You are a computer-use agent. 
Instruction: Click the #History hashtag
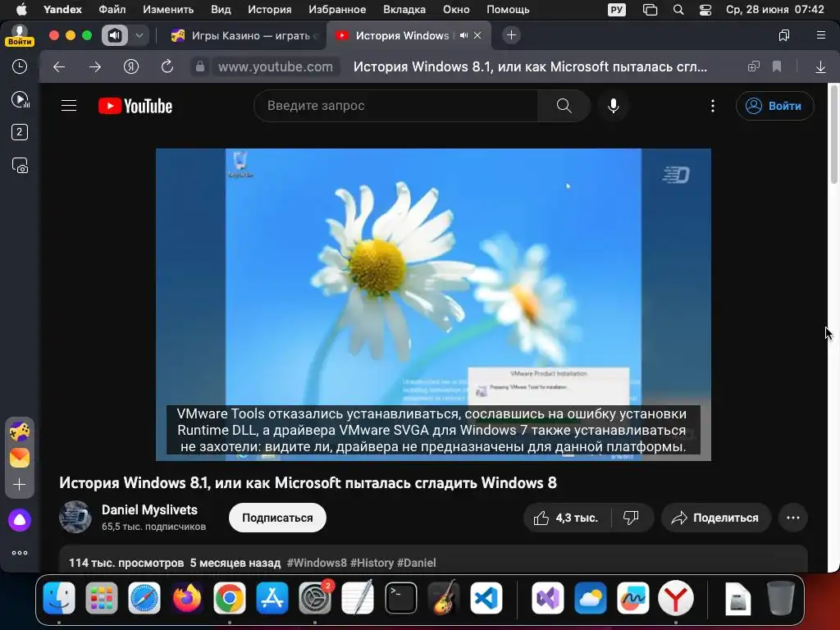click(372, 563)
